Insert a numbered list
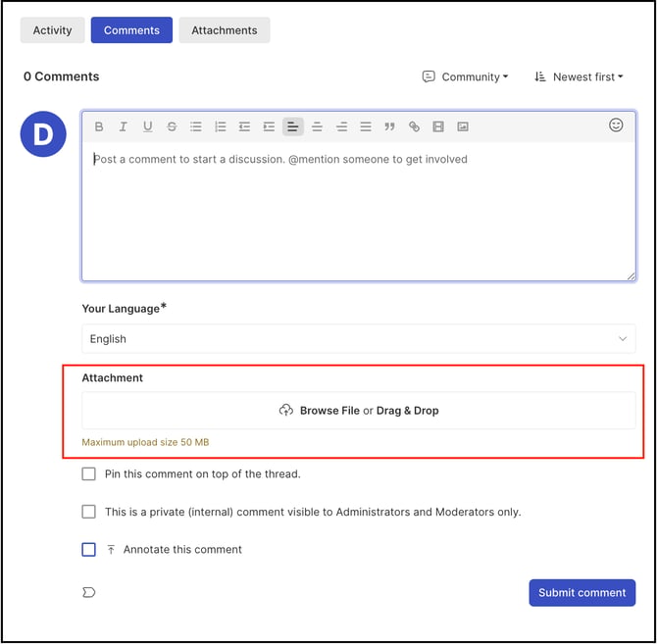This screenshot has width=657, height=644. click(221, 126)
